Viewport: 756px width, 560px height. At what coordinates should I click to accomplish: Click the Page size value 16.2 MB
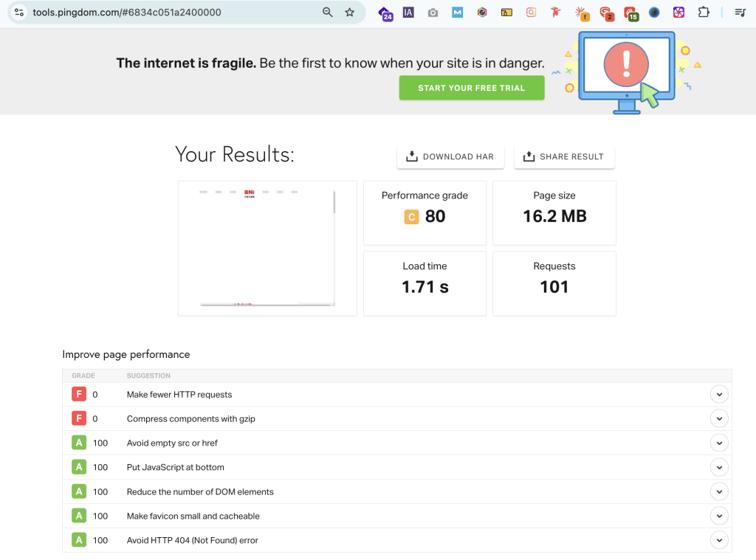tap(554, 216)
